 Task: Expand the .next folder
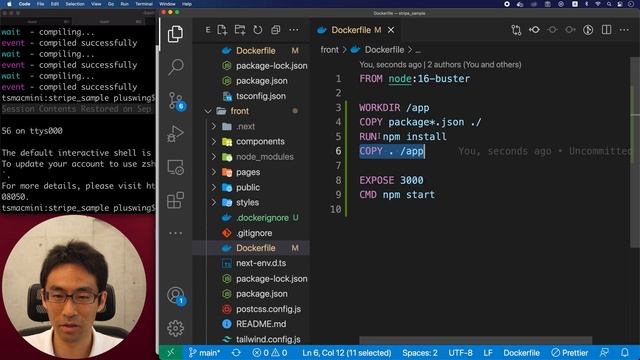tap(214, 127)
